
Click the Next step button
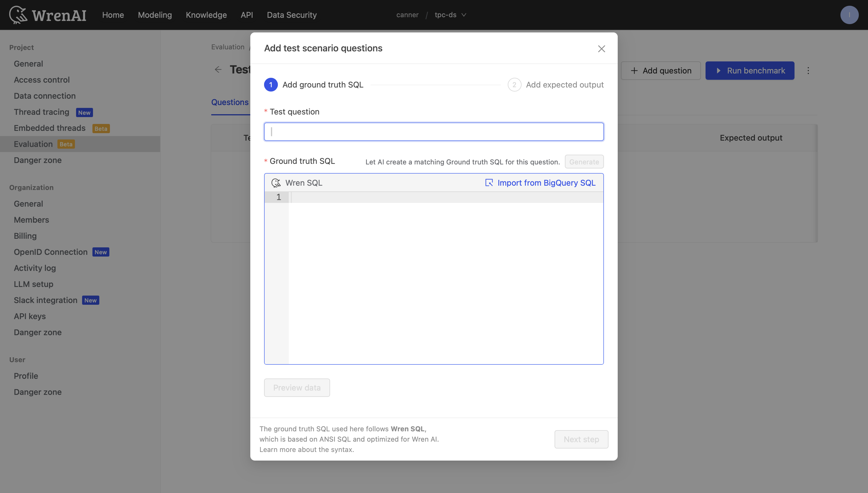[x=581, y=439]
